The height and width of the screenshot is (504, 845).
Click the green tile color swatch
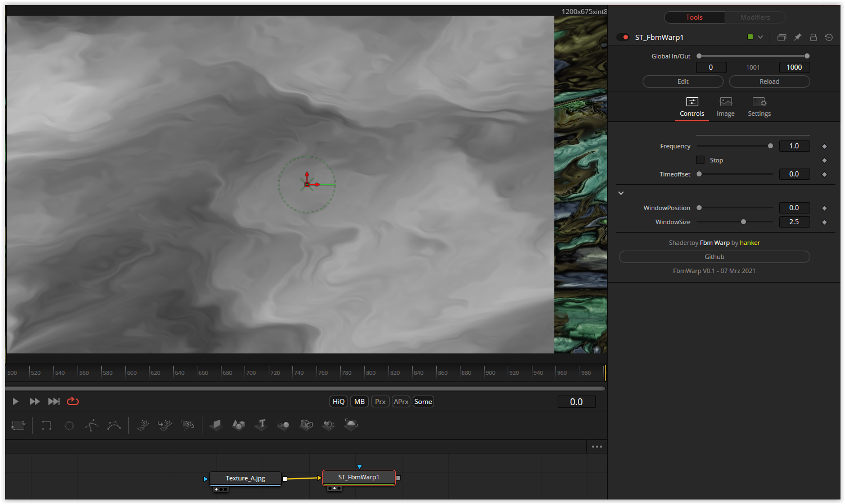(750, 37)
